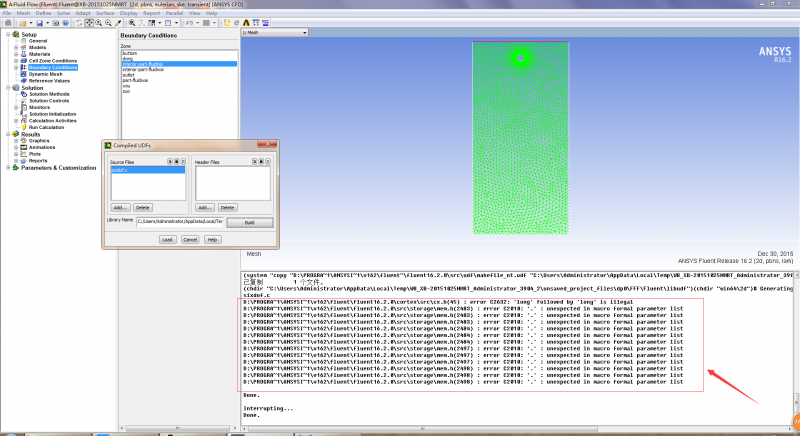Click the open folder toolbar icon

click(21, 21)
